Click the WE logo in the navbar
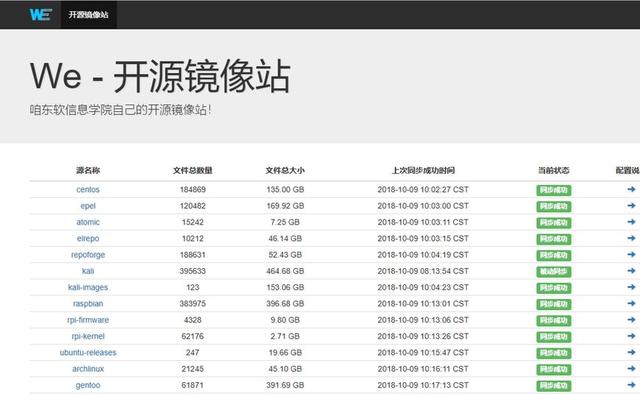Image resolution: width=640 pixels, height=394 pixels. click(x=41, y=14)
